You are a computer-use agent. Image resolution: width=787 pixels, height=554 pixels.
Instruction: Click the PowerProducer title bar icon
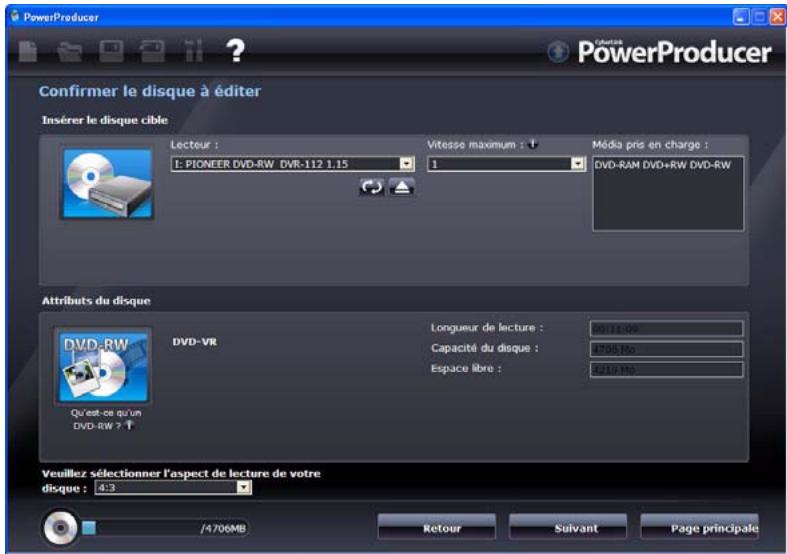pyautogui.click(x=15, y=16)
